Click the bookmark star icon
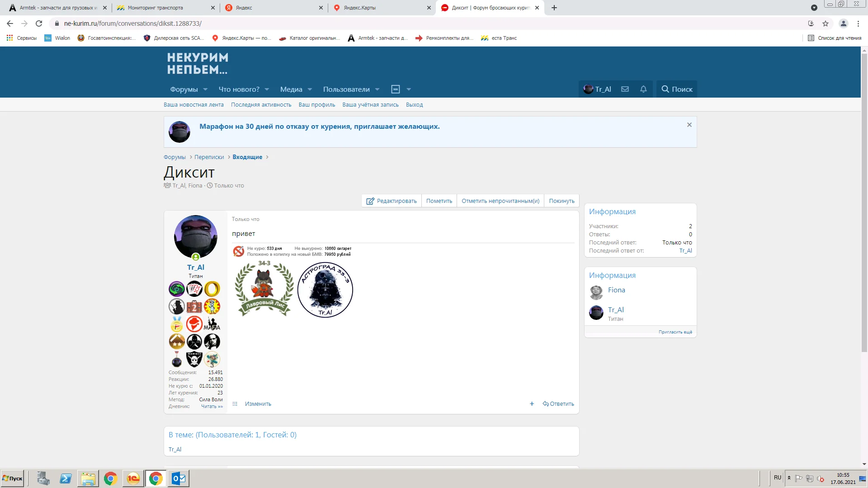 826,23
